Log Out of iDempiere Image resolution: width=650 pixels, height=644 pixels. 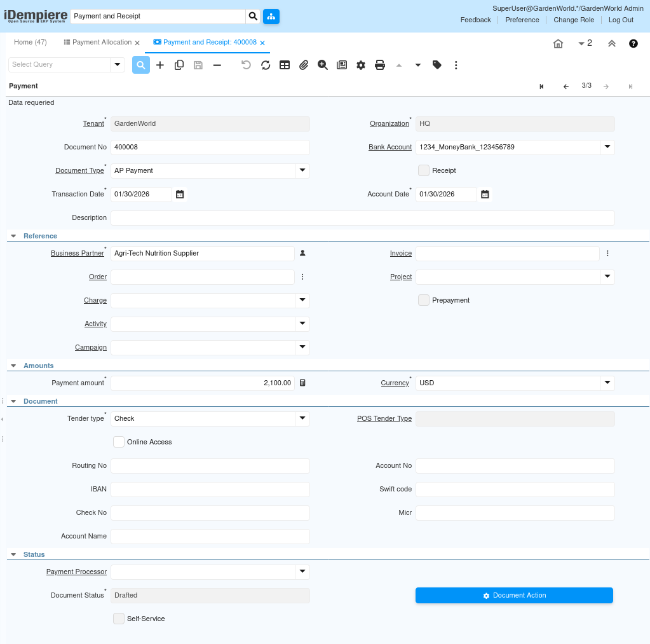(x=620, y=20)
